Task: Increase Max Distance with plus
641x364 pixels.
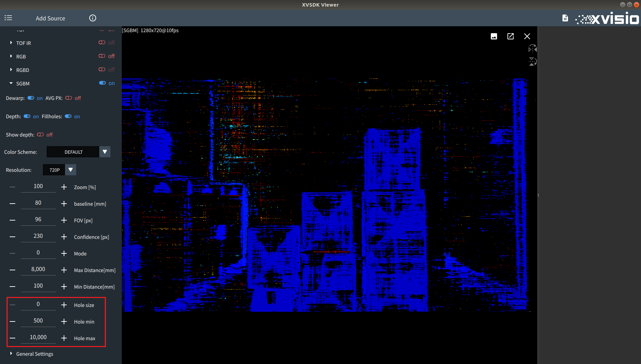Action: (x=64, y=270)
